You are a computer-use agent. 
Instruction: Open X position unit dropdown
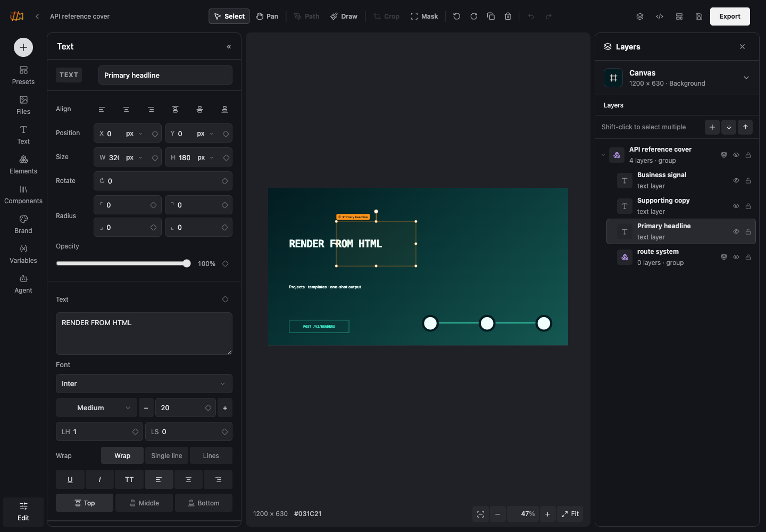point(135,134)
